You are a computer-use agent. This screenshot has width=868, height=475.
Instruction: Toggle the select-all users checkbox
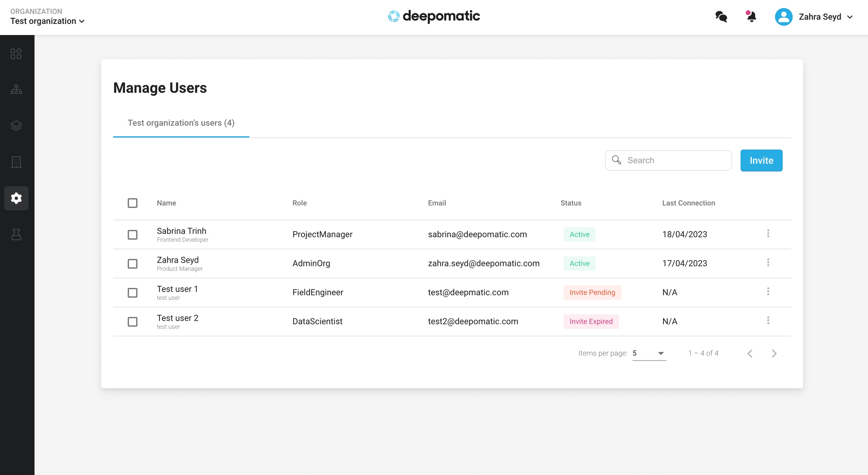pyautogui.click(x=132, y=203)
